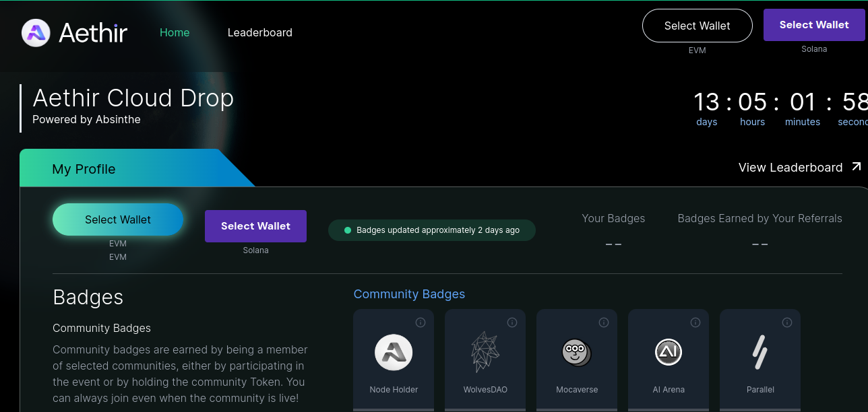This screenshot has width=868, height=412.
Task: Click the View Leaderboard arrow icon
Action: point(857,166)
